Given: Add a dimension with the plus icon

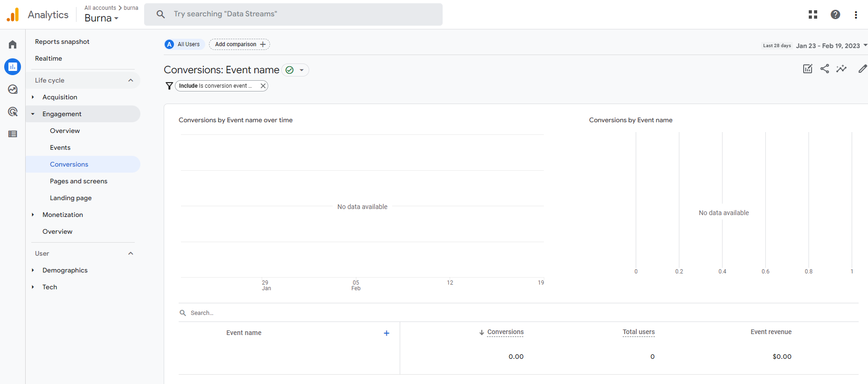Looking at the screenshot, I should click(x=386, y=333).
